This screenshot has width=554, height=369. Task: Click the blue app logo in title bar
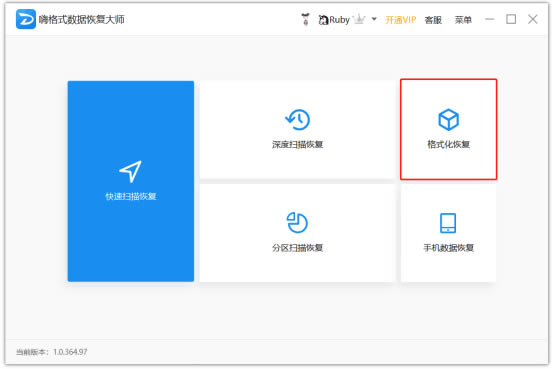25,19
